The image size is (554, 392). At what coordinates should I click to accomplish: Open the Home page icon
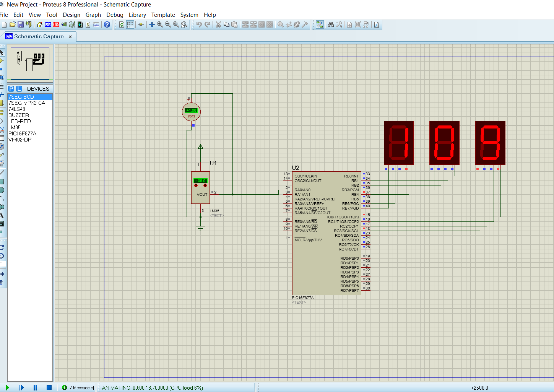click(40, 24)
